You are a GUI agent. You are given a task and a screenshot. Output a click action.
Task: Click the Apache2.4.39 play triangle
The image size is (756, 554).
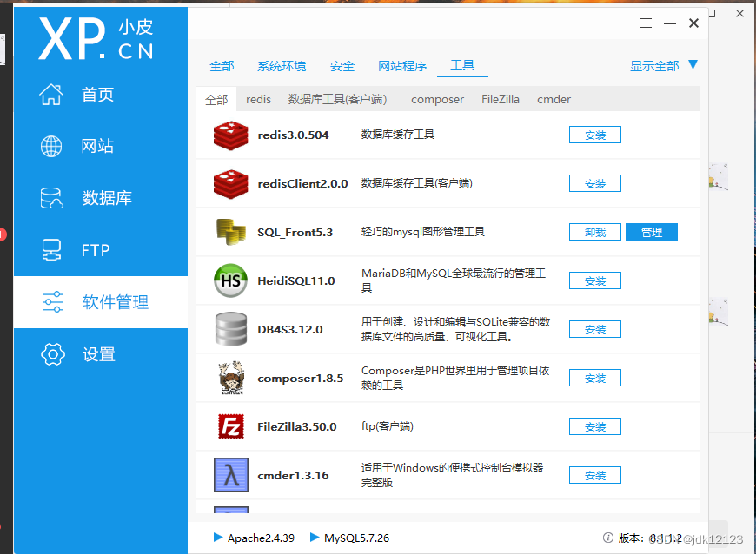pos(218,538)
